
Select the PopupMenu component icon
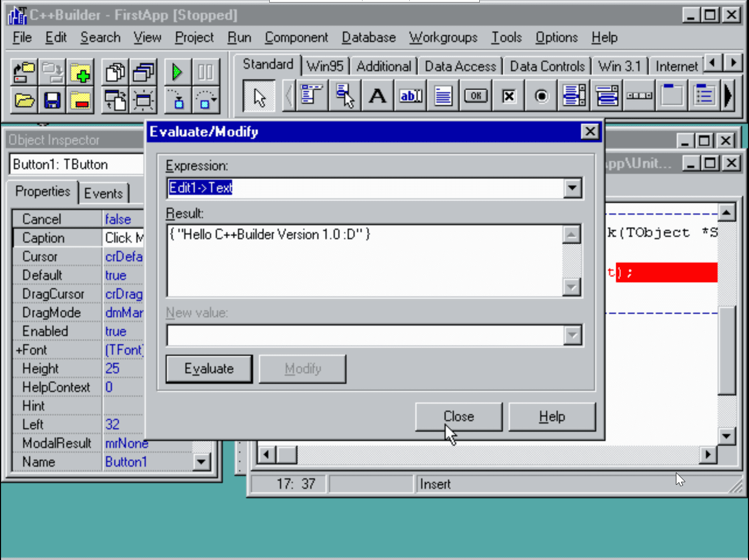tap(344, 96)
